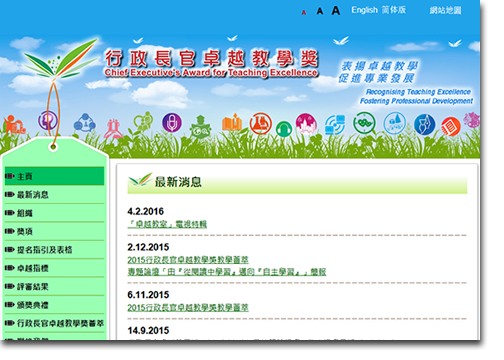Switch the site language to English

pos(364,10)
